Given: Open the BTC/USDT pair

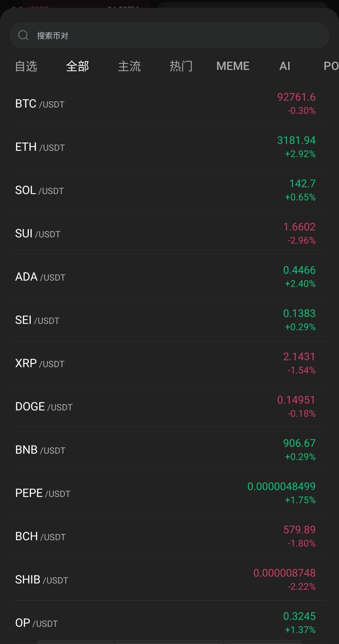Looking at the screenshot, I should point(169,103).
